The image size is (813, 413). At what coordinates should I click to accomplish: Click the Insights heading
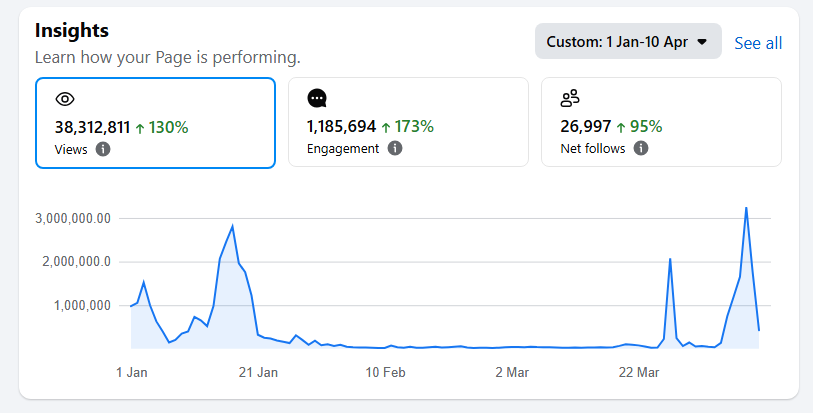tap(71, 31)
